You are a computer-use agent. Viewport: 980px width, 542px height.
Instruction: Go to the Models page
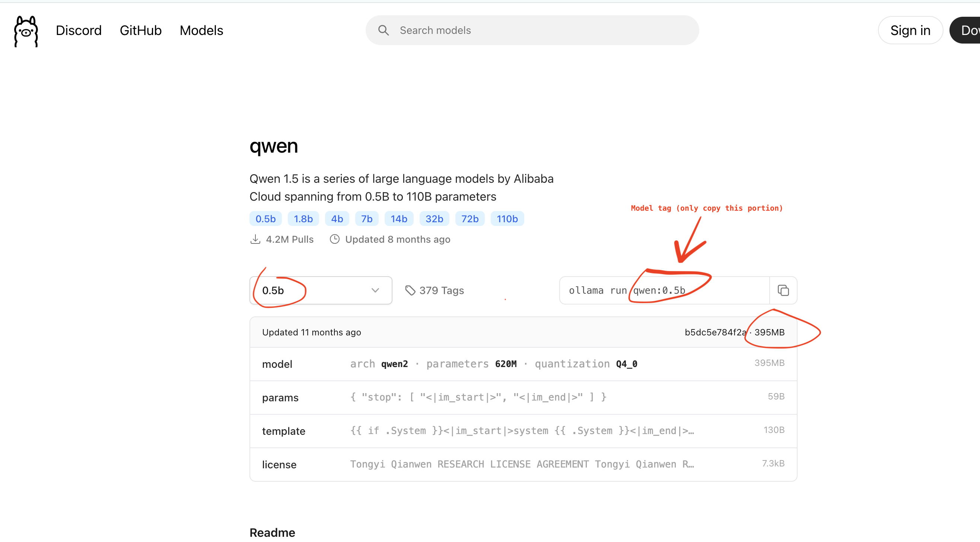click(201, 31)
